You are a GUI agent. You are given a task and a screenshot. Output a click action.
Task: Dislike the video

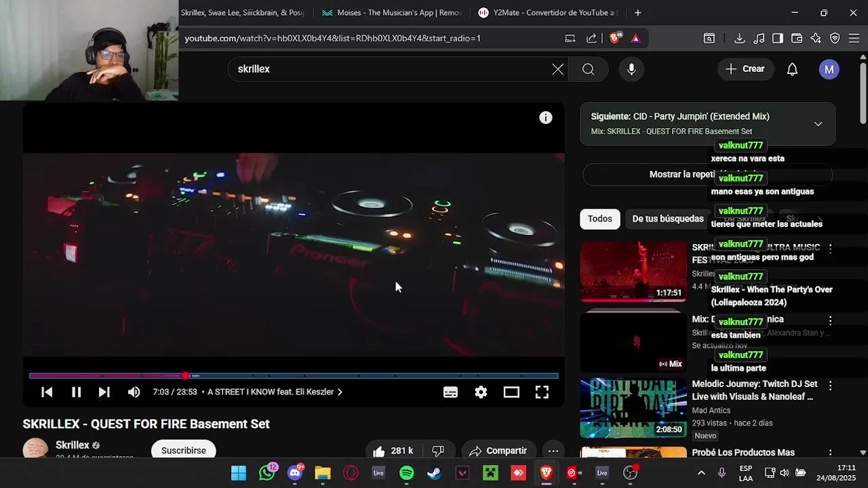[x=438, y=451]
